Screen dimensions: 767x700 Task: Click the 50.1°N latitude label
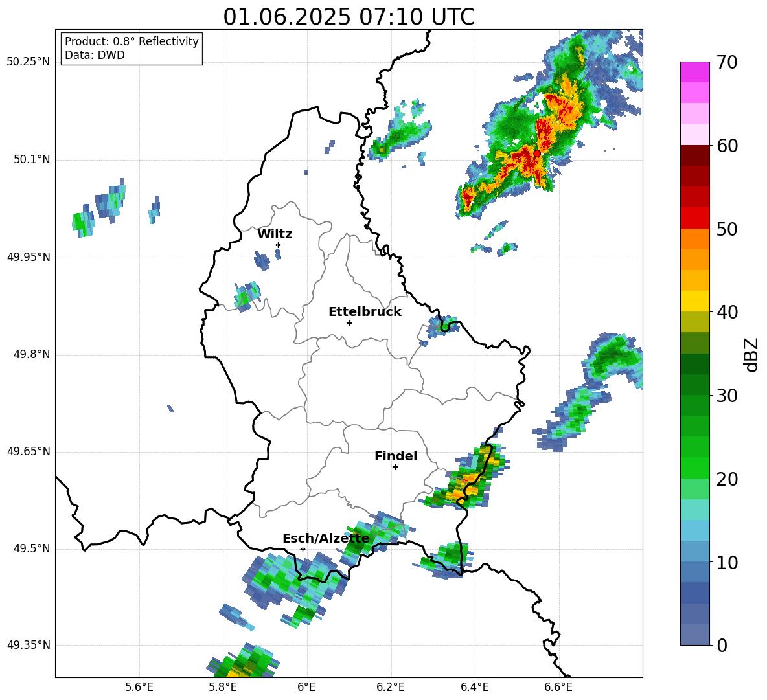32,160
